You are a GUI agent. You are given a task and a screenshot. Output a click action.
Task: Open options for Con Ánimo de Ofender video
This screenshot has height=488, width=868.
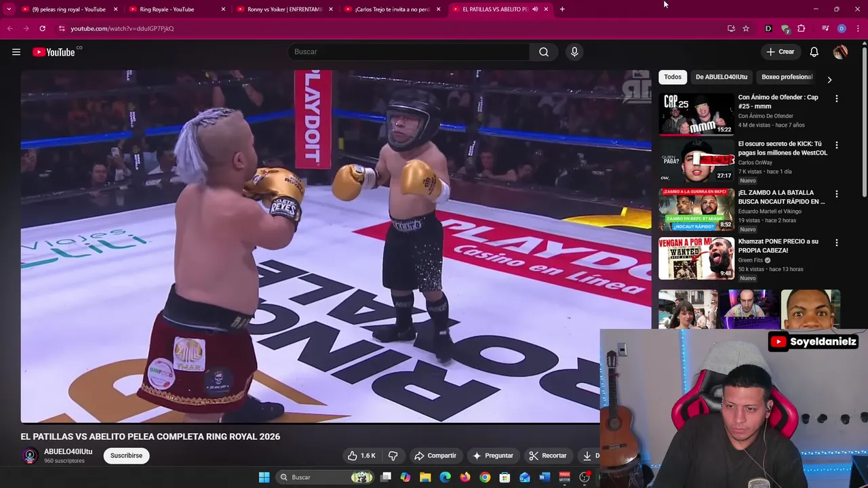[836, 98]
